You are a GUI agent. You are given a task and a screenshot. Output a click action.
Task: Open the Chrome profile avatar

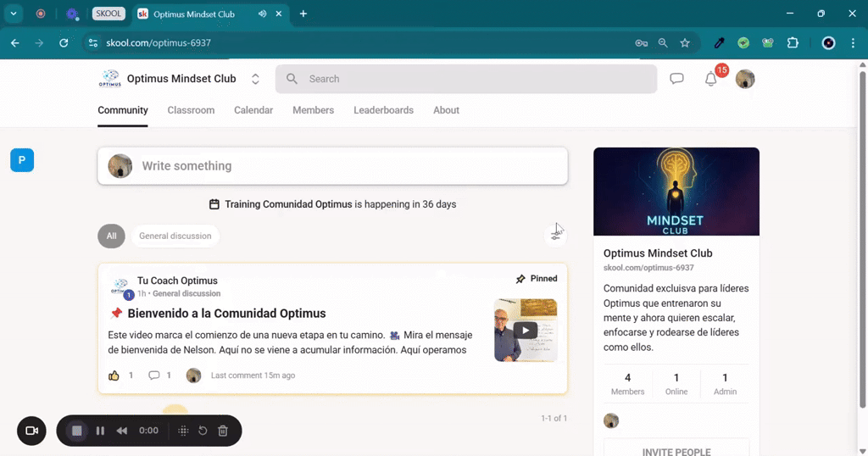828,42
